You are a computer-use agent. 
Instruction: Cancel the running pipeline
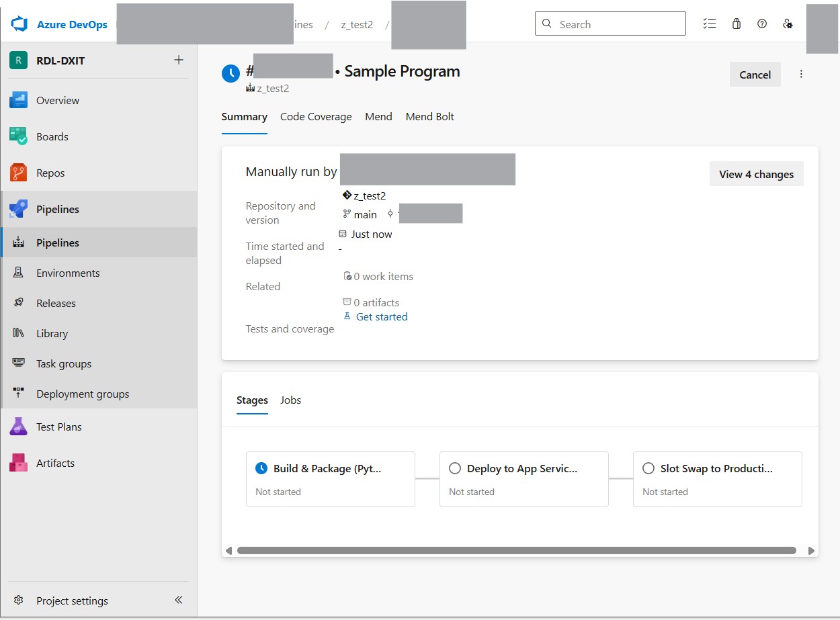[x=755, y=75]
